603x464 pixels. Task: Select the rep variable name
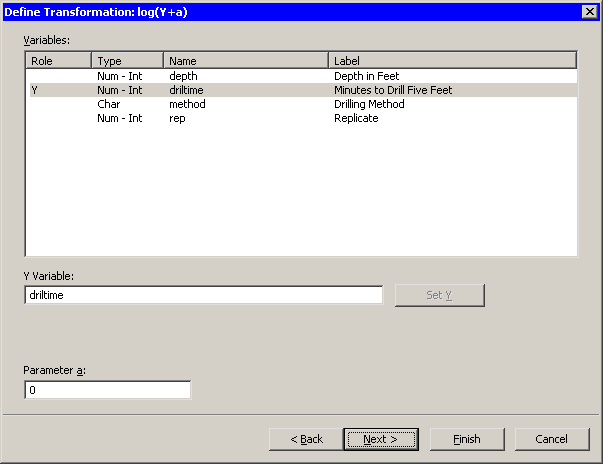[x=177, y=118]
